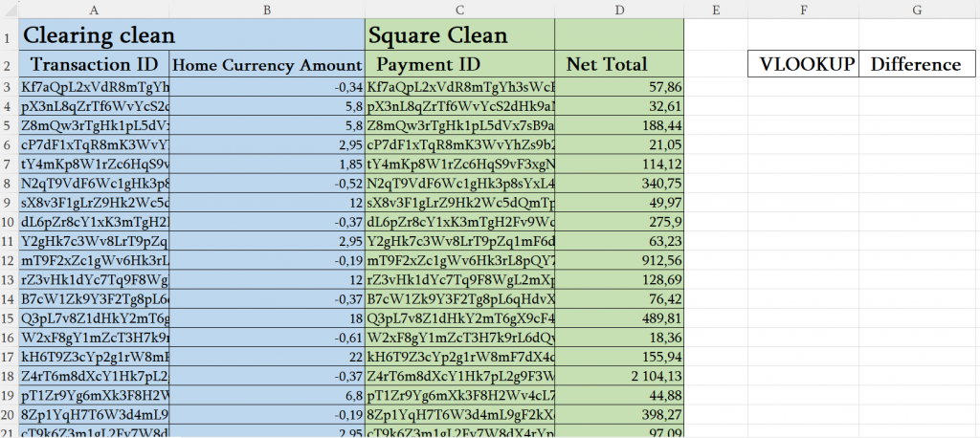
Task: Select column A header
Action: point(94,9)
